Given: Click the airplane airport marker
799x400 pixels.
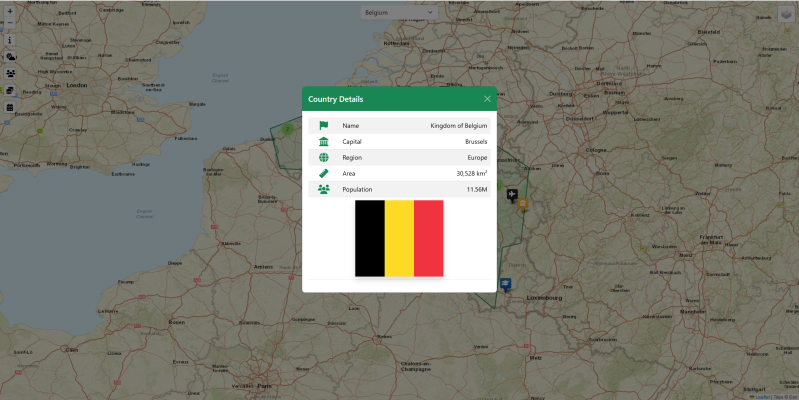Looking at the screenshot, I should click(512, 193).
